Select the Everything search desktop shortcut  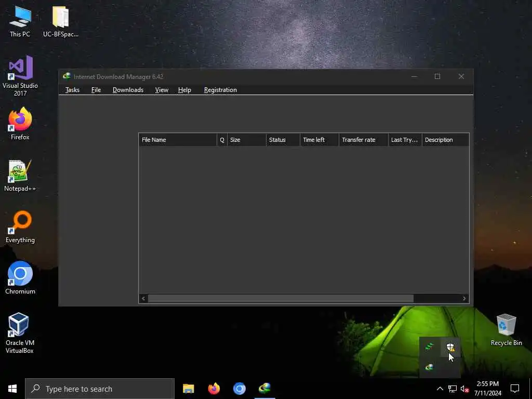[20, 227]
